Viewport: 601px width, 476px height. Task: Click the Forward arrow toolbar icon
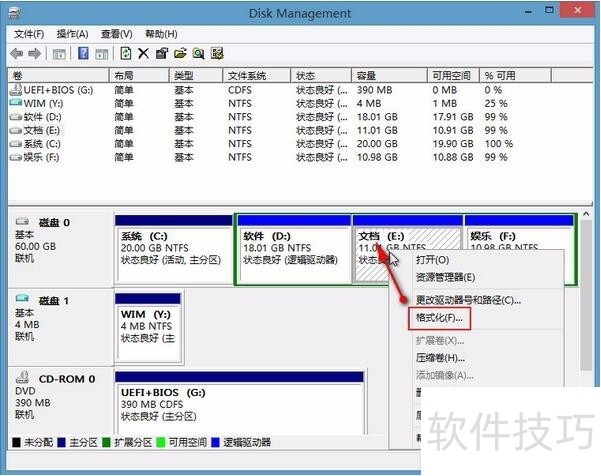[34, 54]
